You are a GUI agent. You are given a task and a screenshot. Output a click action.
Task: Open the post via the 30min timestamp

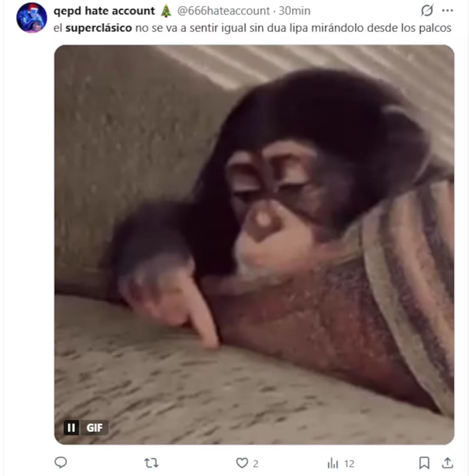(294, 11)
